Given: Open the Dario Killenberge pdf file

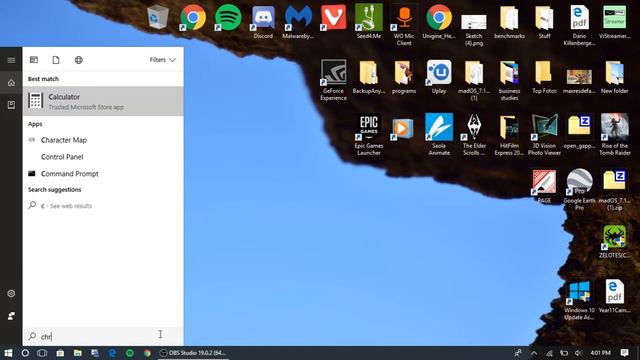Looking at the screenshot, I should [x=579, y=25].
